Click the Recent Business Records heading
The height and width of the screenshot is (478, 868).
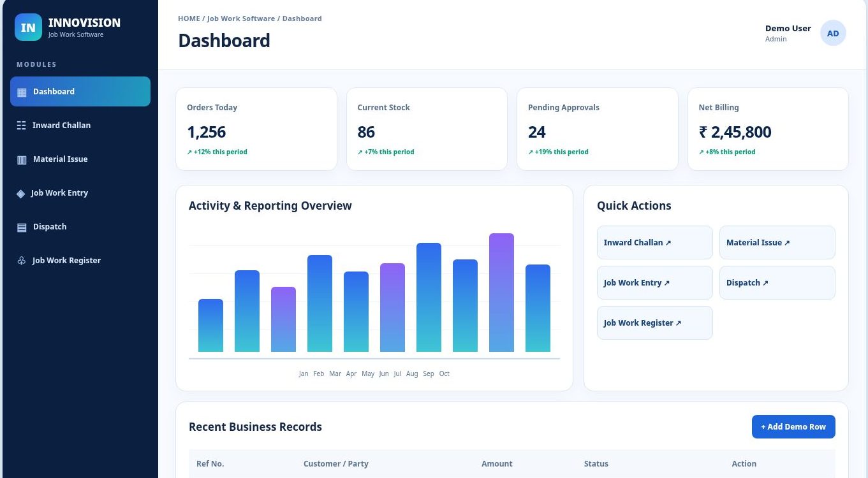click(x=255, y=426)
